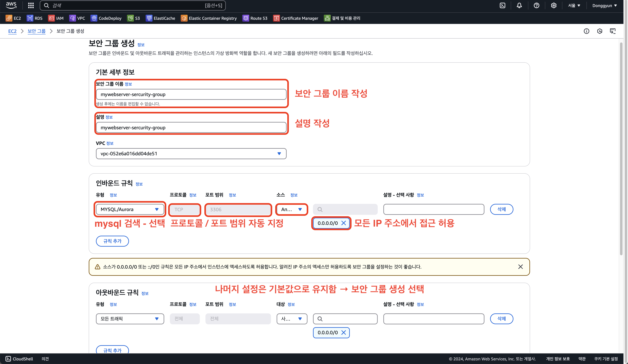Open the Donggyun account menu
The width and height of the screenshot is (628, 364).
[x=605, y=5]
